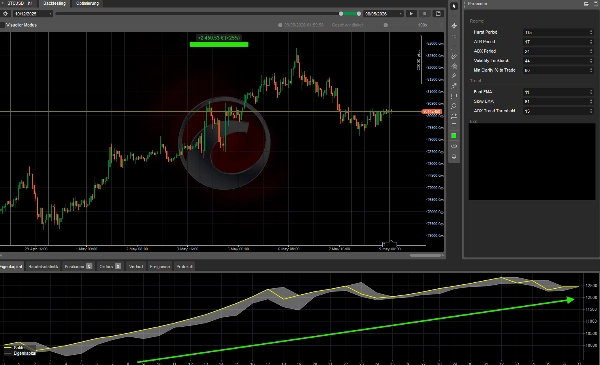600x365 pixels.
Task: Click the right handle of date range slider
Action: pos(359,13)
